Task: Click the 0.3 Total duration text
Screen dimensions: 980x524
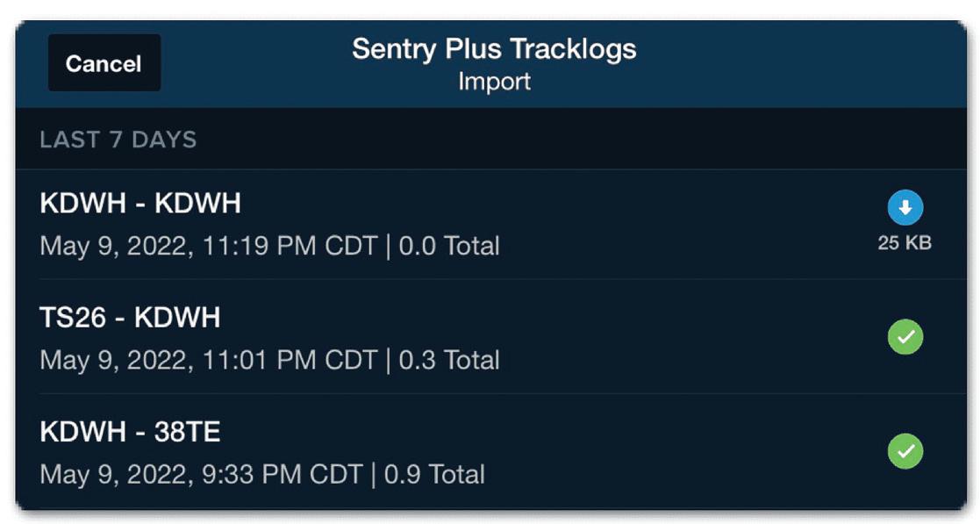Action: [x=449, y=360]
